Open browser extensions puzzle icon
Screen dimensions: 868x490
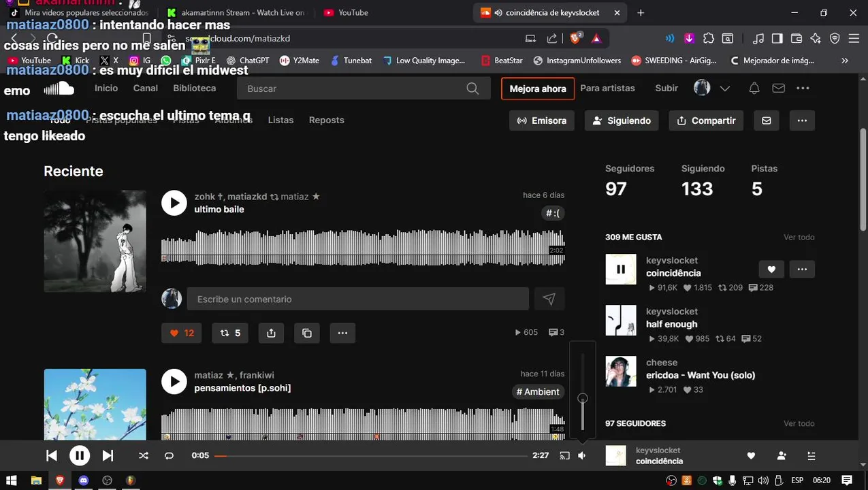coord(709,39)
